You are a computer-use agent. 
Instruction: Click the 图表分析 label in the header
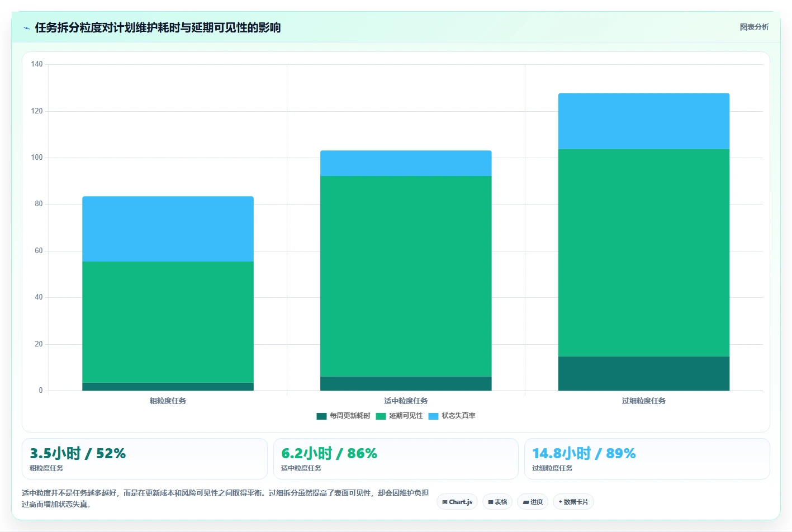pos(754,27)
